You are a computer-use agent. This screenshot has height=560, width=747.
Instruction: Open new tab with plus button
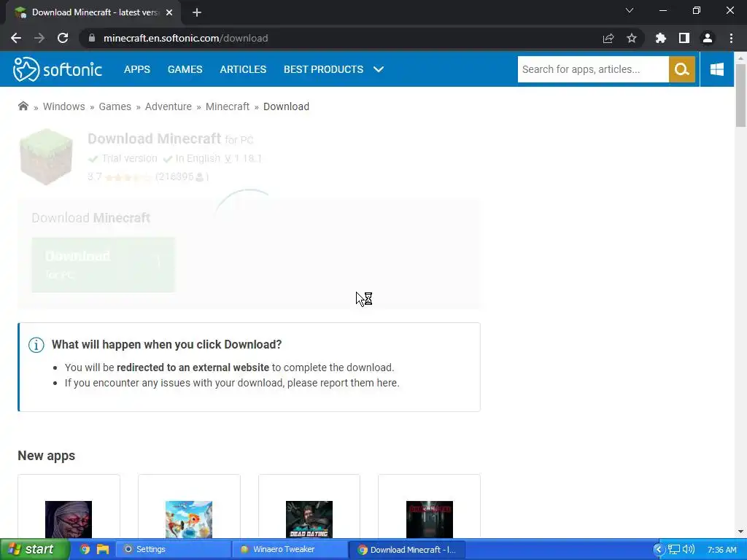(197, 12)
